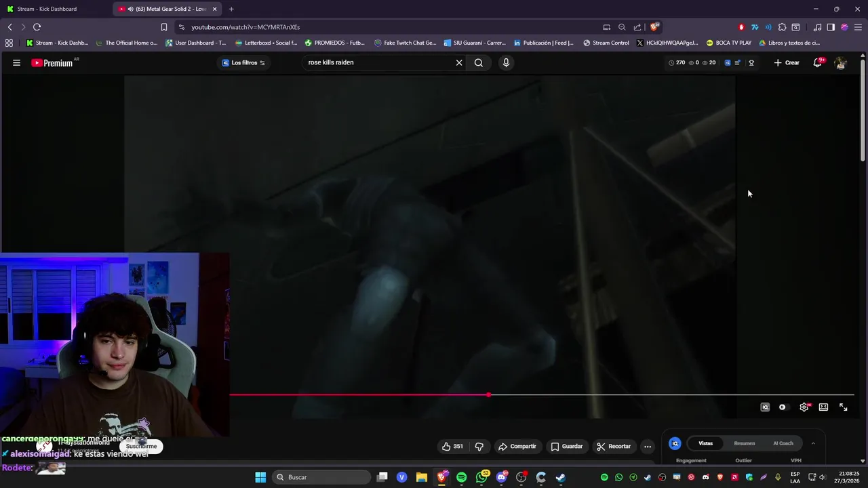Start voice search with microphone icon
This screenshot has height=488, width=868.
click(506, 62)
